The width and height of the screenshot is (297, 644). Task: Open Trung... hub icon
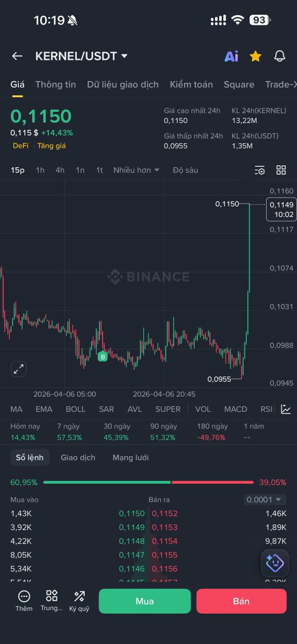[51, 601]
